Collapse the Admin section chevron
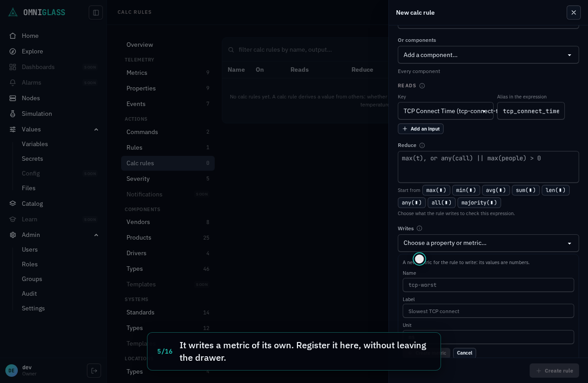Image resolution: width=588 pixels, height=383 pixels. (96, 235)
